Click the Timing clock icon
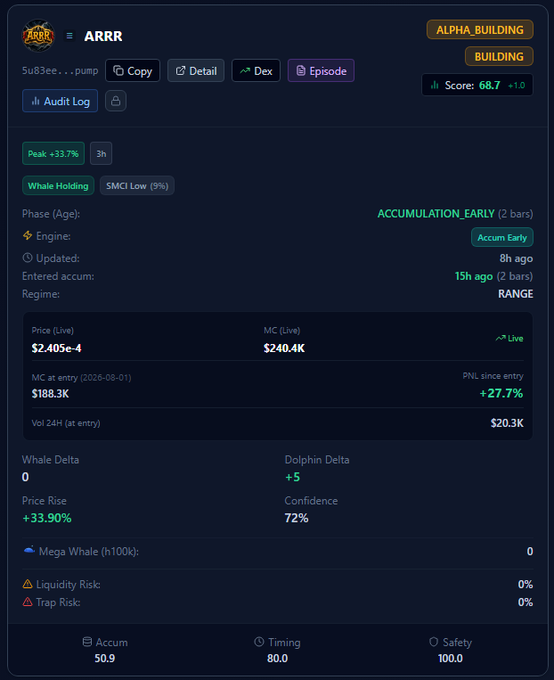The width and height of the screenshot is (554, 680). click(259, 642)
